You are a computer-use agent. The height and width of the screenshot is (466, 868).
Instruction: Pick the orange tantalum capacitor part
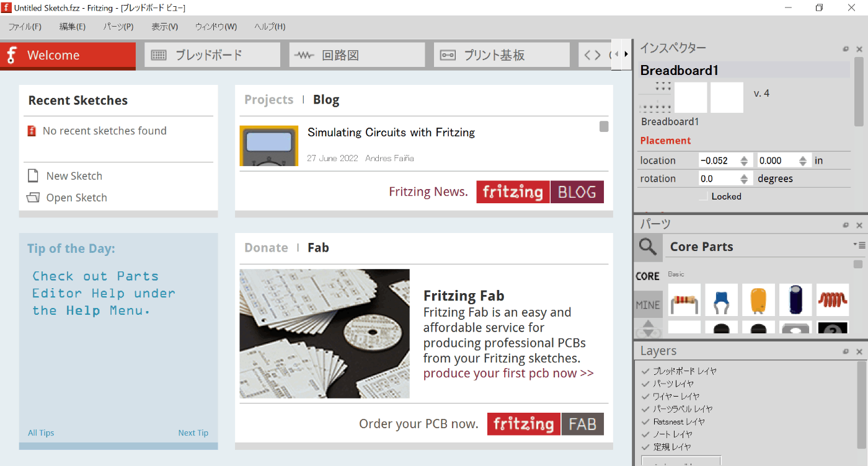click(x=759, y=300)
